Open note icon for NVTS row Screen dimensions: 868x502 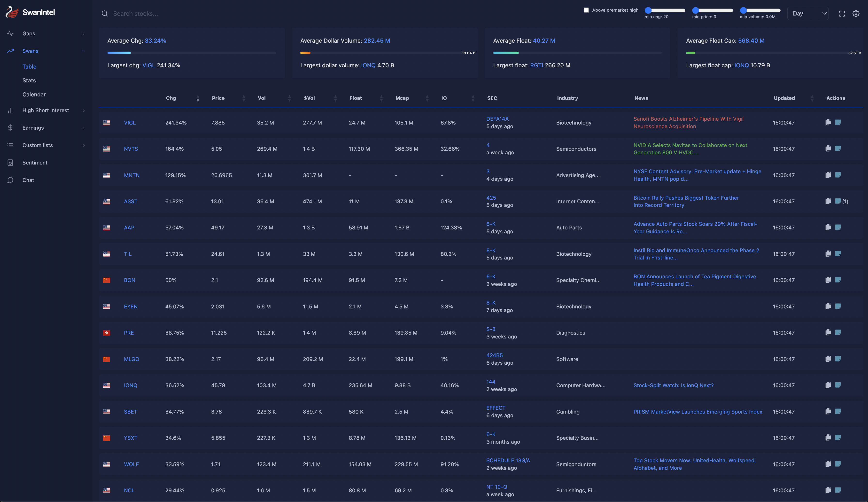pyautogui.click(x=838, y=149)
